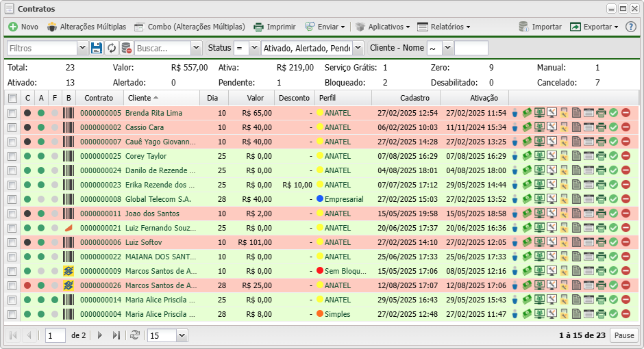The width and height of the screenshot is (644, 349).
Task: Click the remove filter database icon
Action: (126, 48)
